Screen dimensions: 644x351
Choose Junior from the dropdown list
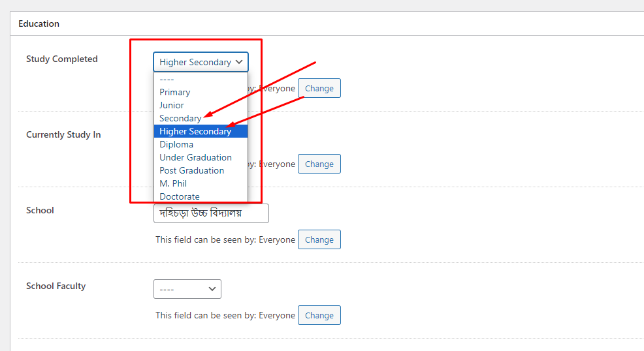172,105
